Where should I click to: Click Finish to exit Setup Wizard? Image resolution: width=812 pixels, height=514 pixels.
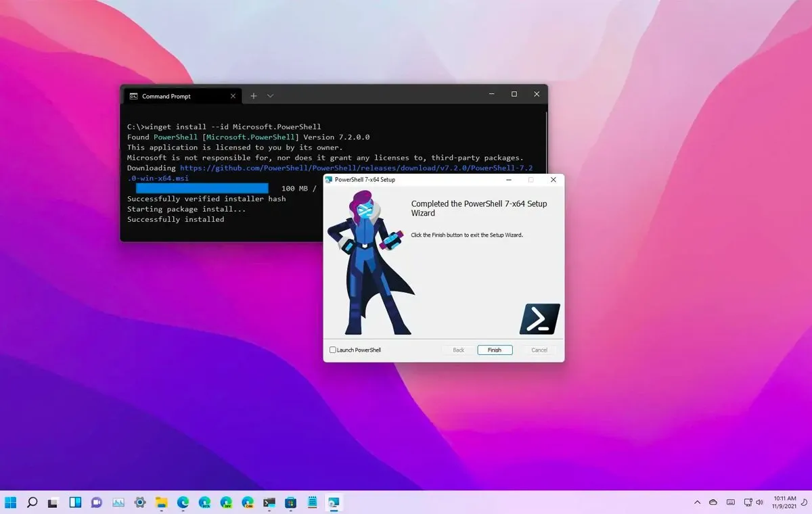pos(495,350)
